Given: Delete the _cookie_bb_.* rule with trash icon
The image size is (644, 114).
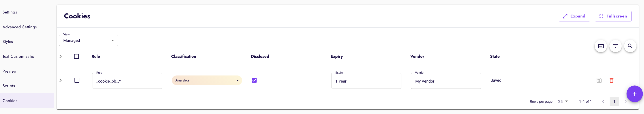Looking at the screenshot, I should [x=611, y=80].
